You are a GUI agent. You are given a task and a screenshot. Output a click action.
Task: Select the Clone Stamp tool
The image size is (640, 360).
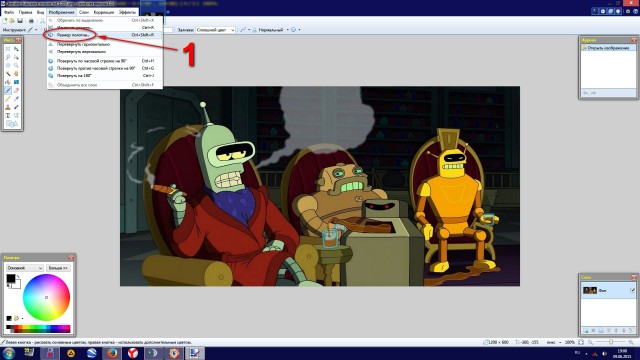click(x=8, y=107)
